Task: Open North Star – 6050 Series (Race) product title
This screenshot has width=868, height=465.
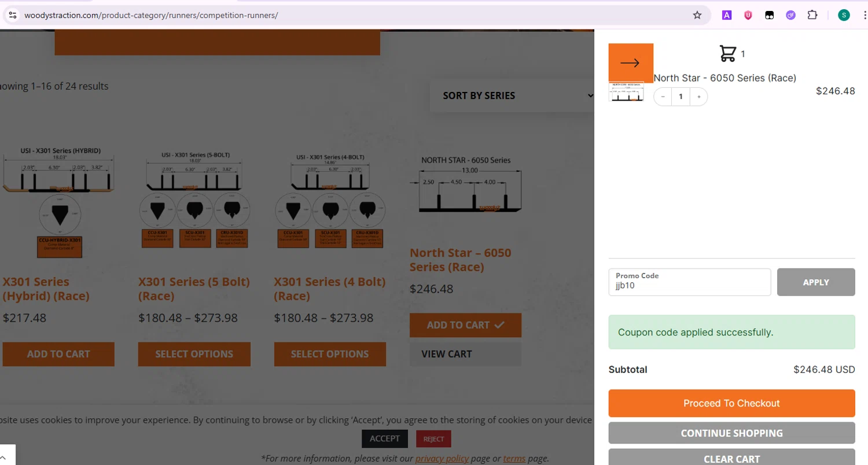Action: [x=461, y=260]
